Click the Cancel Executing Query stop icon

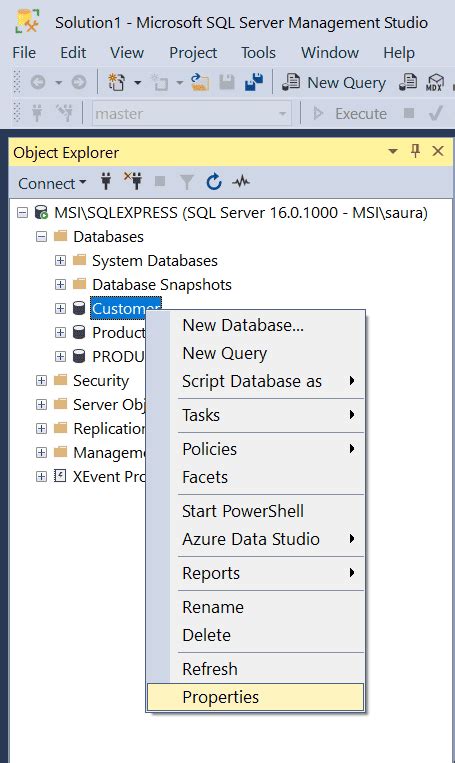coord(409,113)
